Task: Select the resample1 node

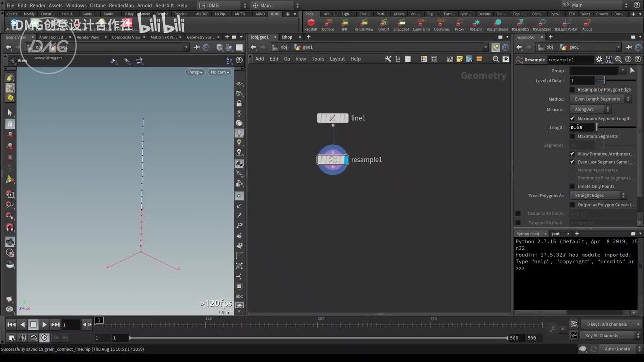Action: coord(333,160)
